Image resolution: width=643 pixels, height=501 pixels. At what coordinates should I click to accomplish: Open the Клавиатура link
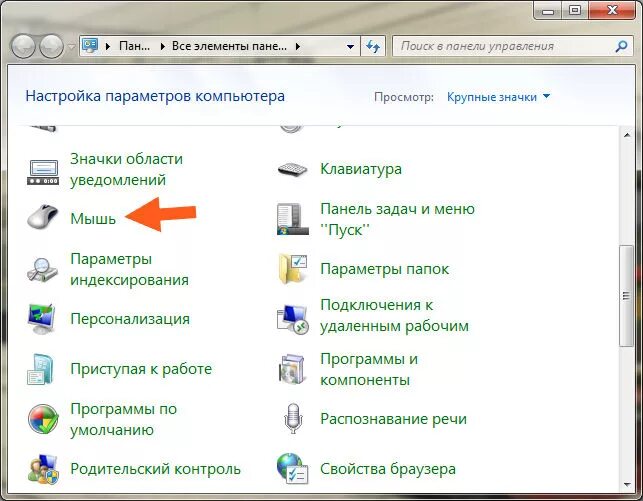pyautogui.click(x=361, y=169)
